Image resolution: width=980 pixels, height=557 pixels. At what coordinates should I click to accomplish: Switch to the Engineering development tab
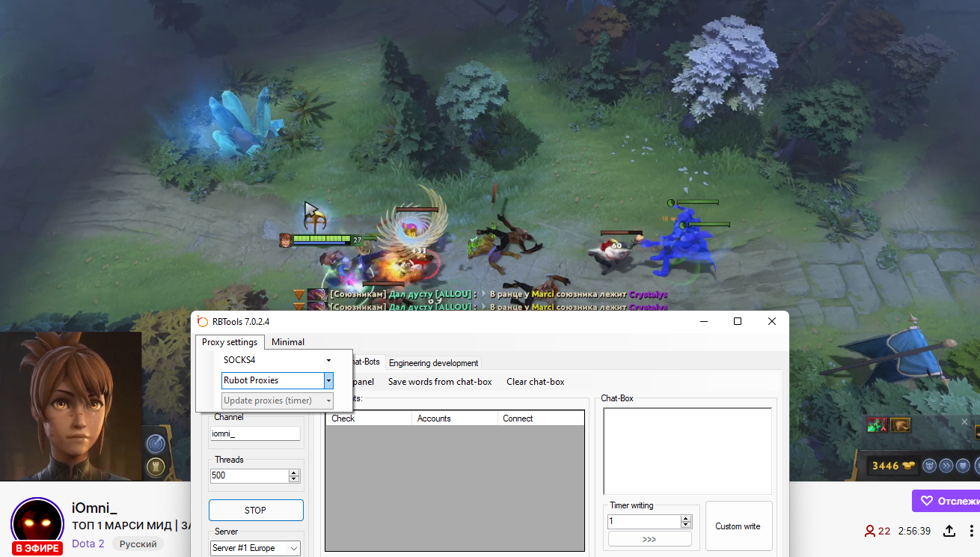[x=433, y=363]
